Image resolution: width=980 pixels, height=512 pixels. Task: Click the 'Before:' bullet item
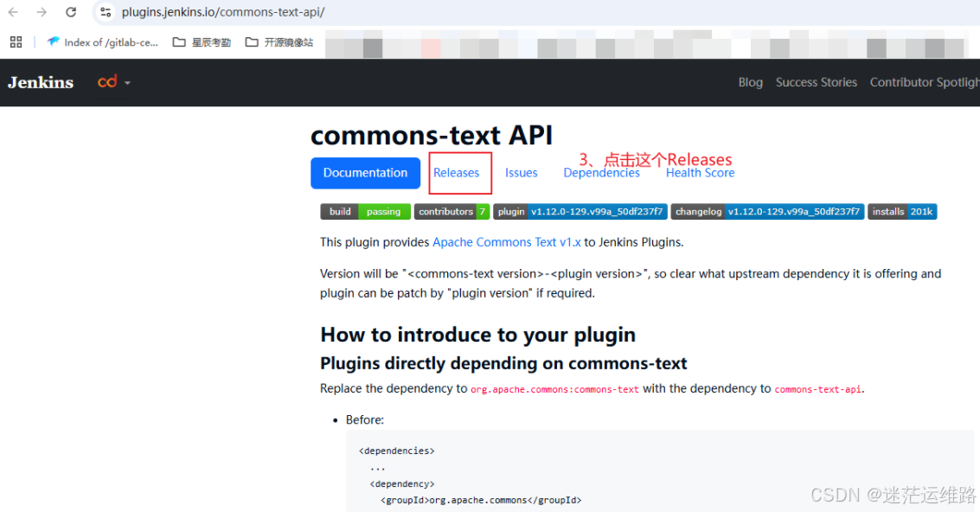tap(365, 419)
